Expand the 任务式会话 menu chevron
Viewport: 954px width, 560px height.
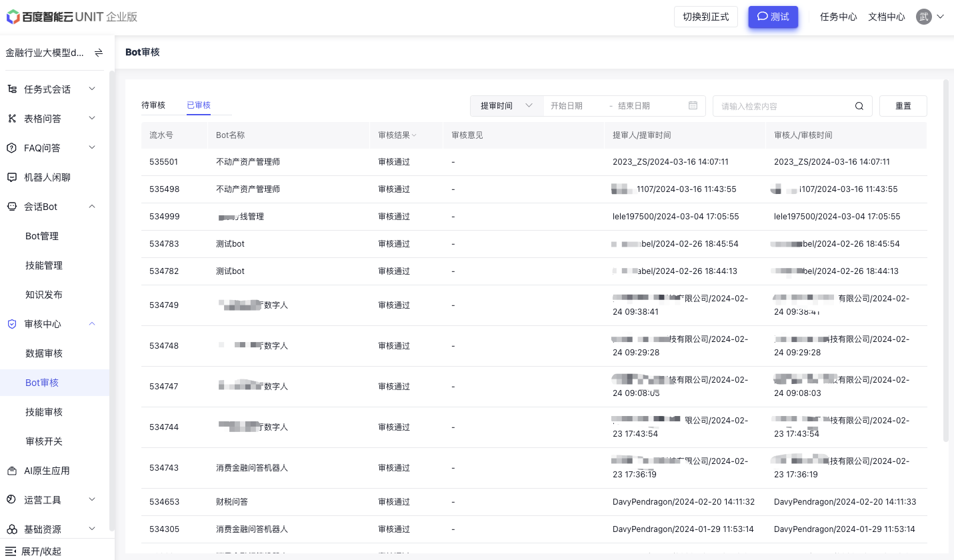click(x=92, y=89)
